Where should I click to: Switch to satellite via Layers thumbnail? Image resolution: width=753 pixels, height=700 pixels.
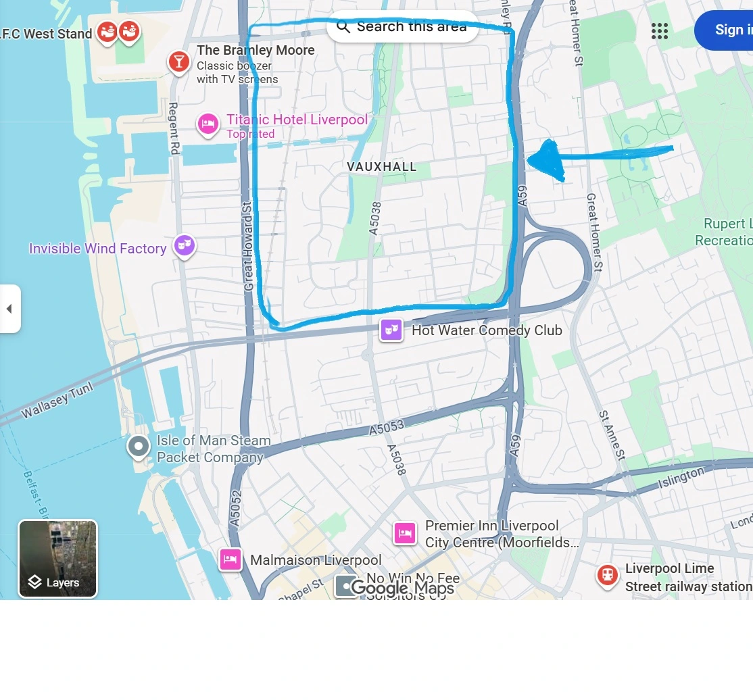coord(57,558)
